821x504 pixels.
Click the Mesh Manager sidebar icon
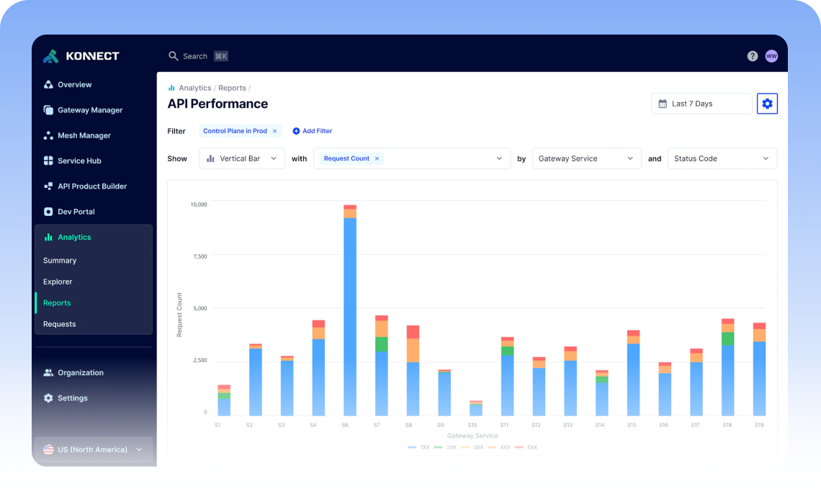[x=48, y=135]
